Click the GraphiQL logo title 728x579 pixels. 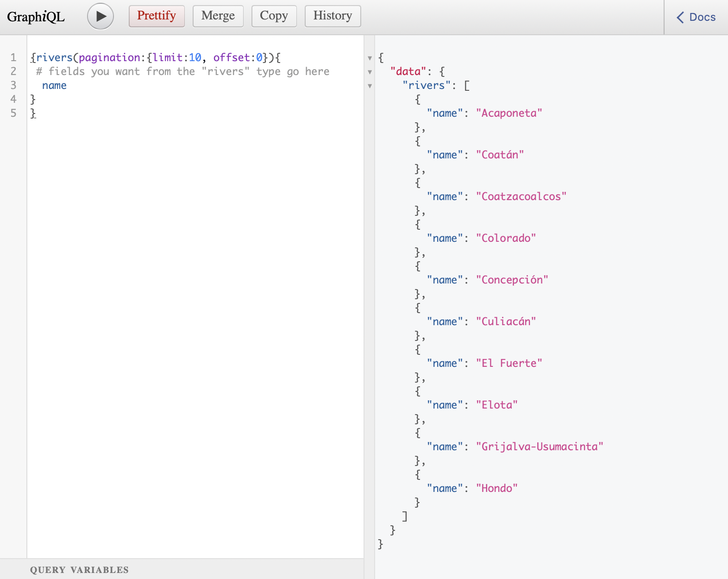[36, 17]
